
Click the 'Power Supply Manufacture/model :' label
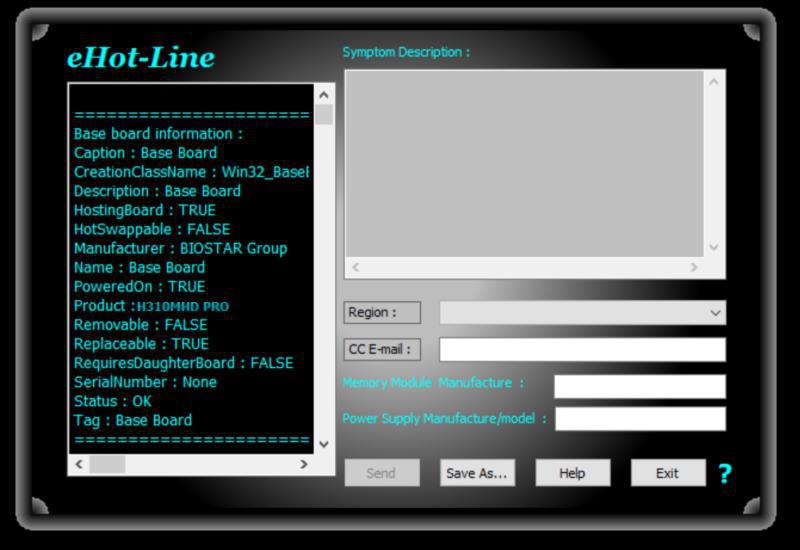[444, 419]
